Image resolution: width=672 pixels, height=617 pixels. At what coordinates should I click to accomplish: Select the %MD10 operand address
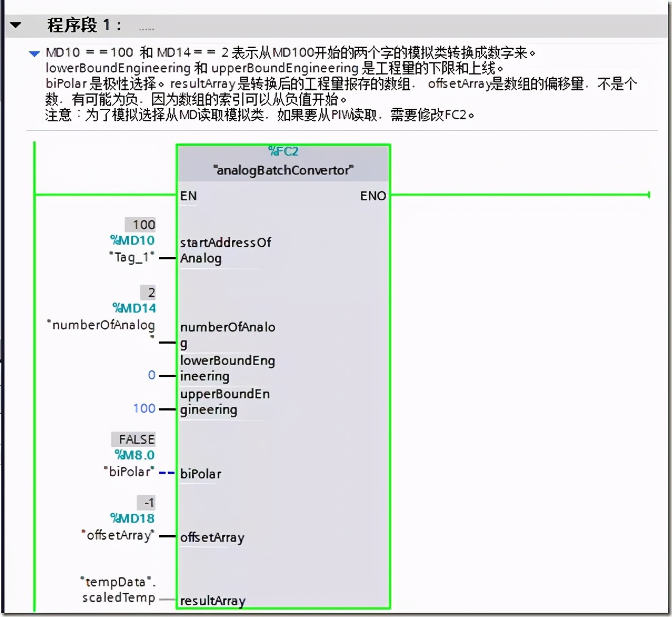coord(133,241)
